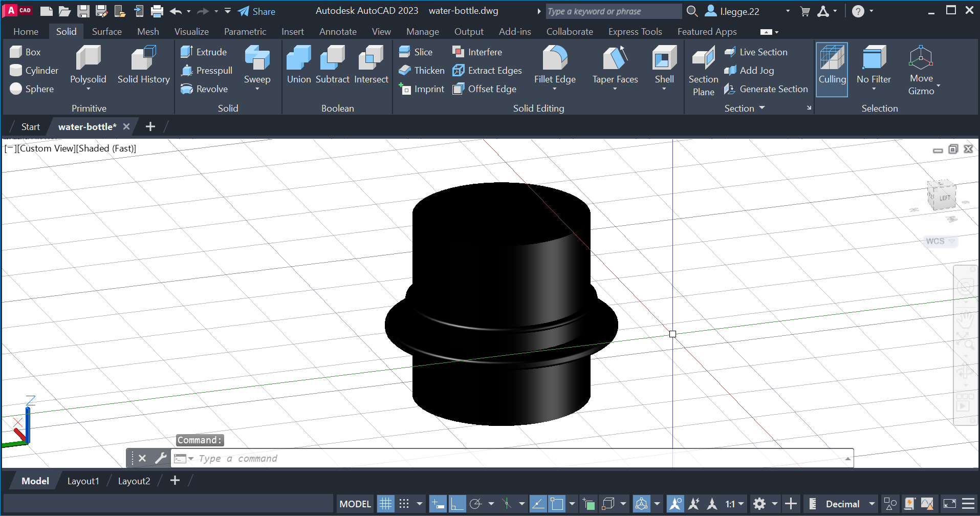Toggle ortho mode in status bar
The image size is (980, 516).
point(457,504)
